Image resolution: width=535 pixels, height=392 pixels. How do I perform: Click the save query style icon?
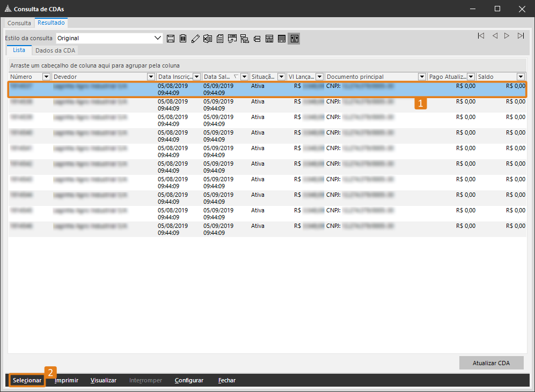point(171,39)
